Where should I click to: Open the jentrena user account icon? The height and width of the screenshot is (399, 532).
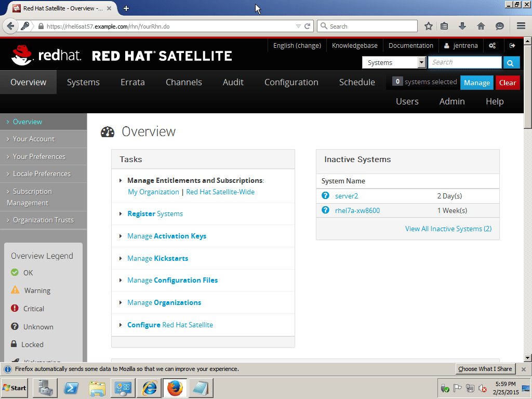[447, 46]
